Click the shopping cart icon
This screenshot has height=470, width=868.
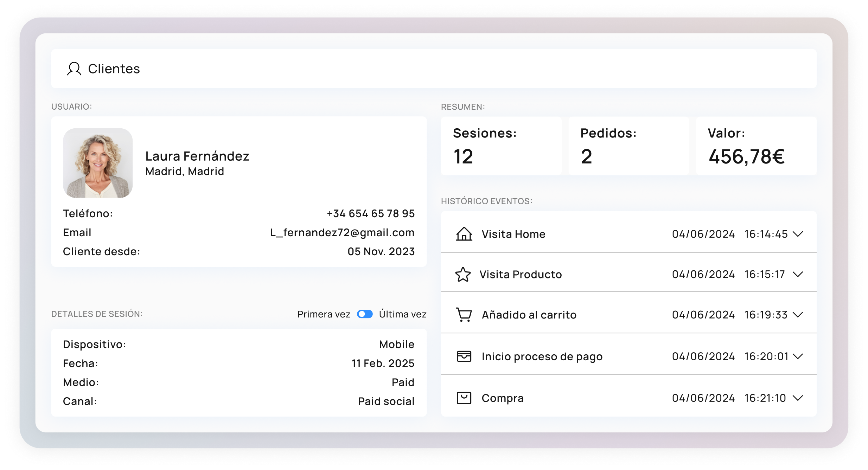click(464, 315)
